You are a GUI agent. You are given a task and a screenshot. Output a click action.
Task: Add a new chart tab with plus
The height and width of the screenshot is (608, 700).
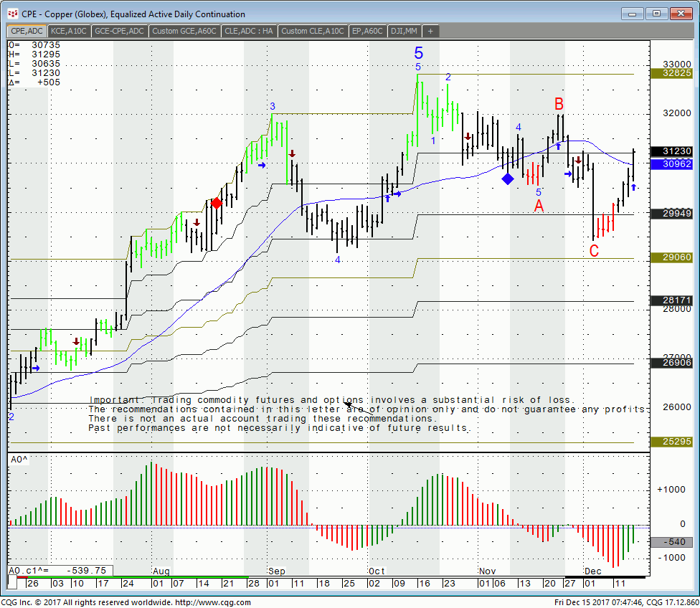click(430, 31)
